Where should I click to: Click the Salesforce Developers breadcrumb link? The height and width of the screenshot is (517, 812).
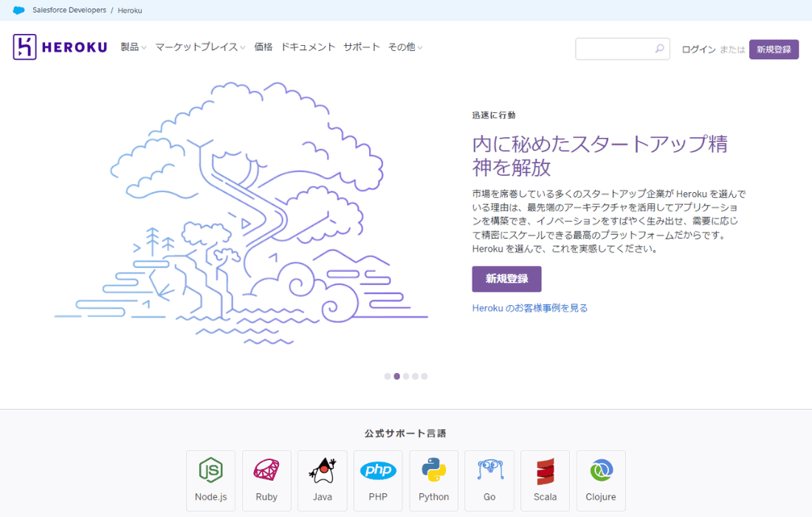coord(69,10)
